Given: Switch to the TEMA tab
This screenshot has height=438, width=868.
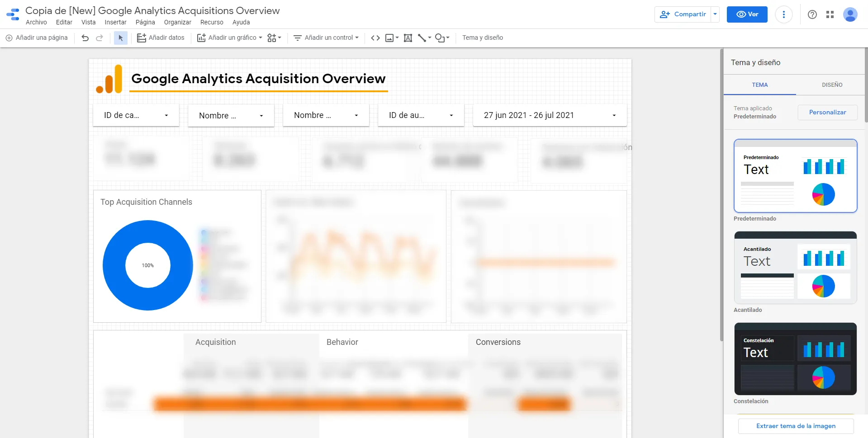Looking at the screenshot, I should (x=760, y=85).
